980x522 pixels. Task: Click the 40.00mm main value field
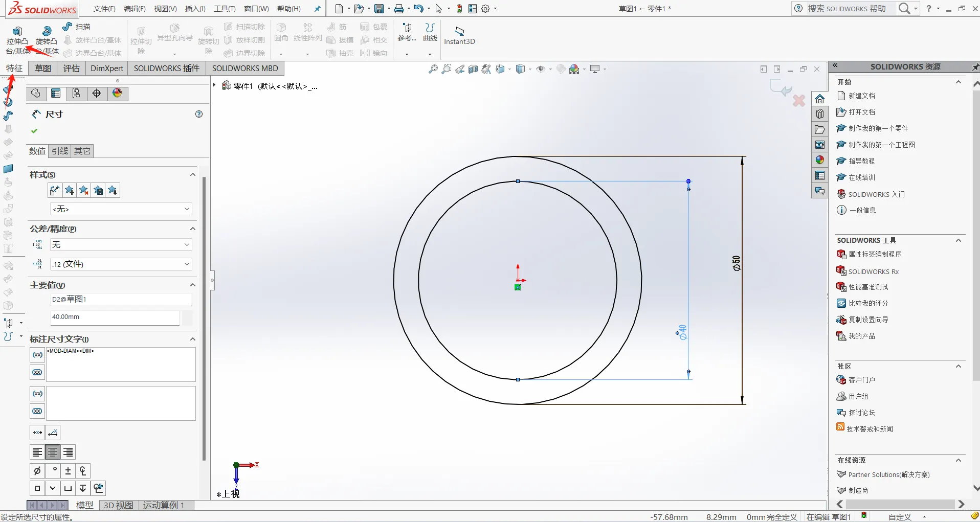115,317
